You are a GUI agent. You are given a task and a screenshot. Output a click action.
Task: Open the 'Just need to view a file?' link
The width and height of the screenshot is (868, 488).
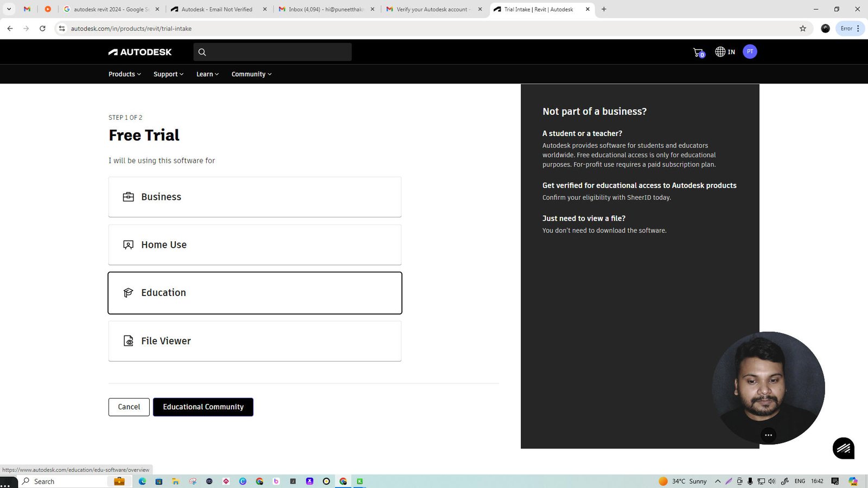(x=584, y=219)
